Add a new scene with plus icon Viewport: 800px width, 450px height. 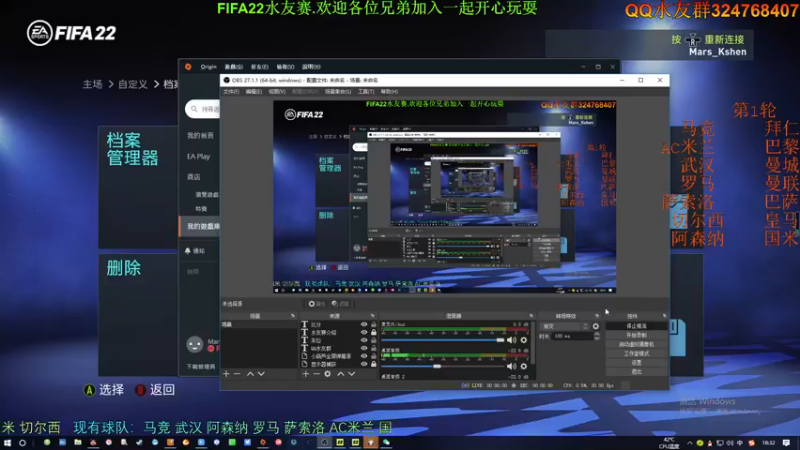click(227, 374)
